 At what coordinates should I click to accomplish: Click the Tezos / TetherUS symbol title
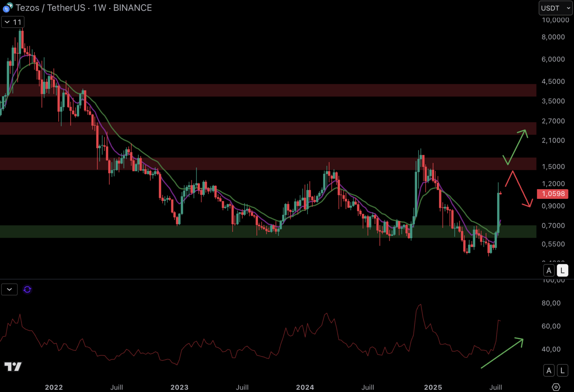(51, 8)
